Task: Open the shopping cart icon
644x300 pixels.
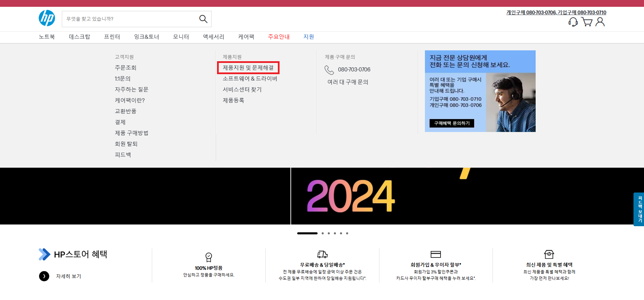Action: pos(587,22)
